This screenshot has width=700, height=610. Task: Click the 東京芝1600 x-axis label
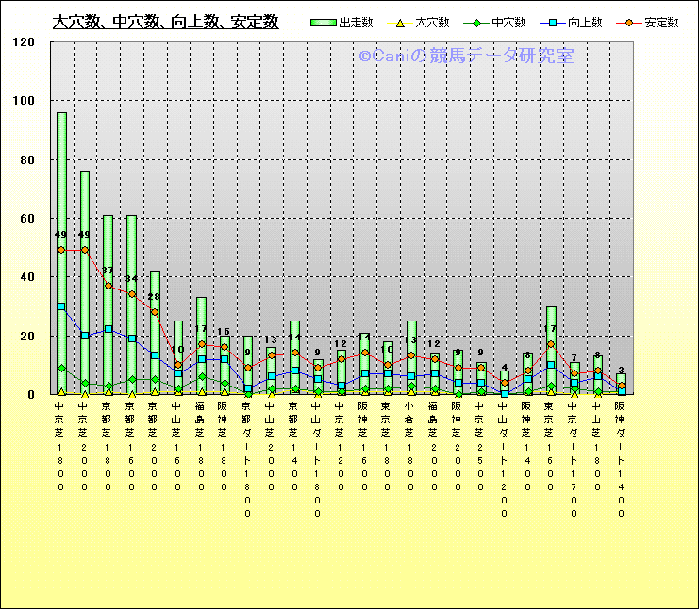551,445
